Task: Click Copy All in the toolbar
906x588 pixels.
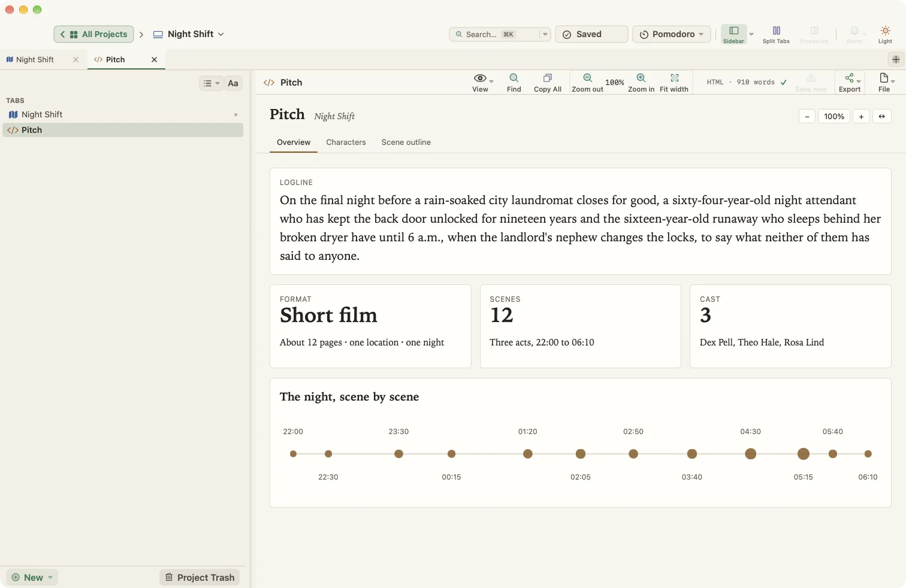Action: tap(547, 83)
